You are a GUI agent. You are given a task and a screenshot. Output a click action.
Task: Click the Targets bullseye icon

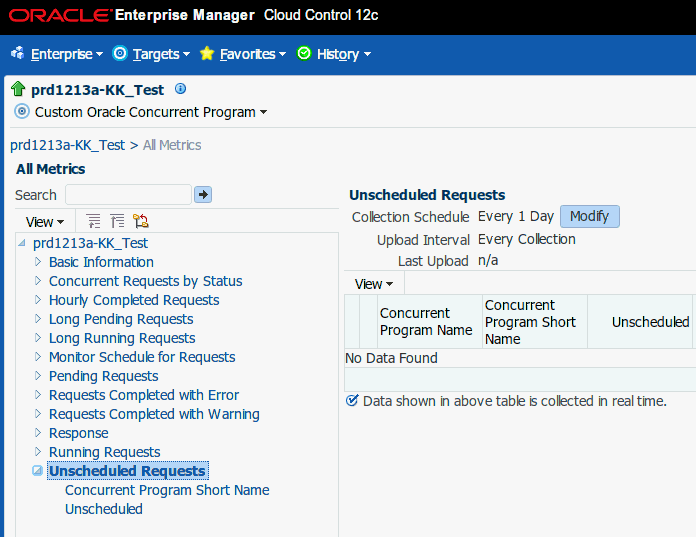120,53
